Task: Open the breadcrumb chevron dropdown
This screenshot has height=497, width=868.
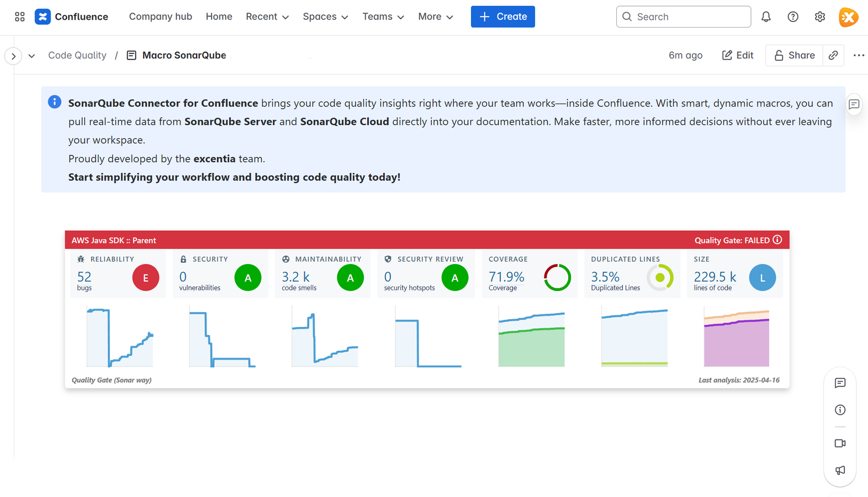Action: pos(31,56)
